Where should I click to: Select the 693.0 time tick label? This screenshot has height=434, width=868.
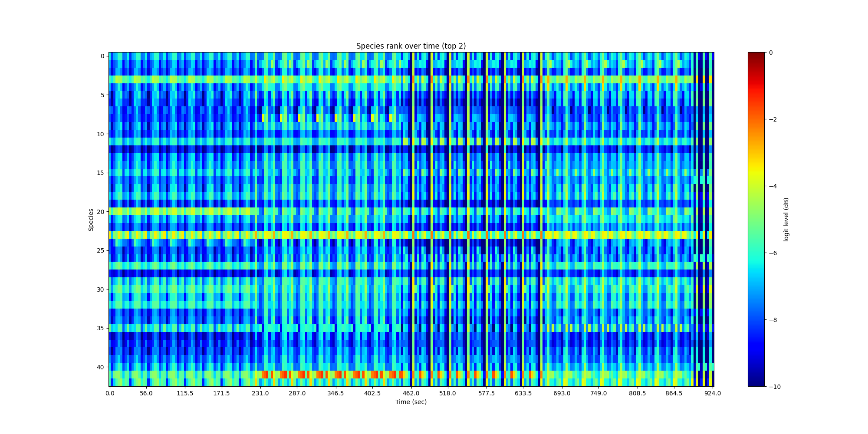point(562,394)
